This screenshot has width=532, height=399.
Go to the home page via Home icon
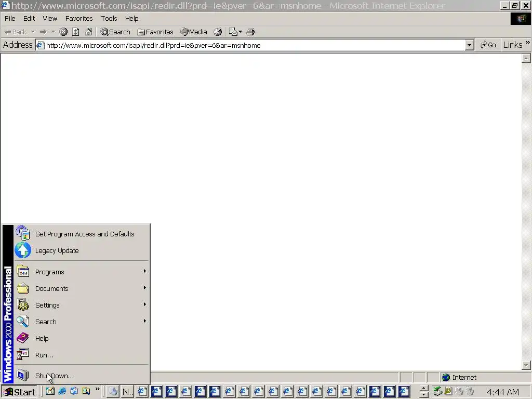click(x=88, y=32)
